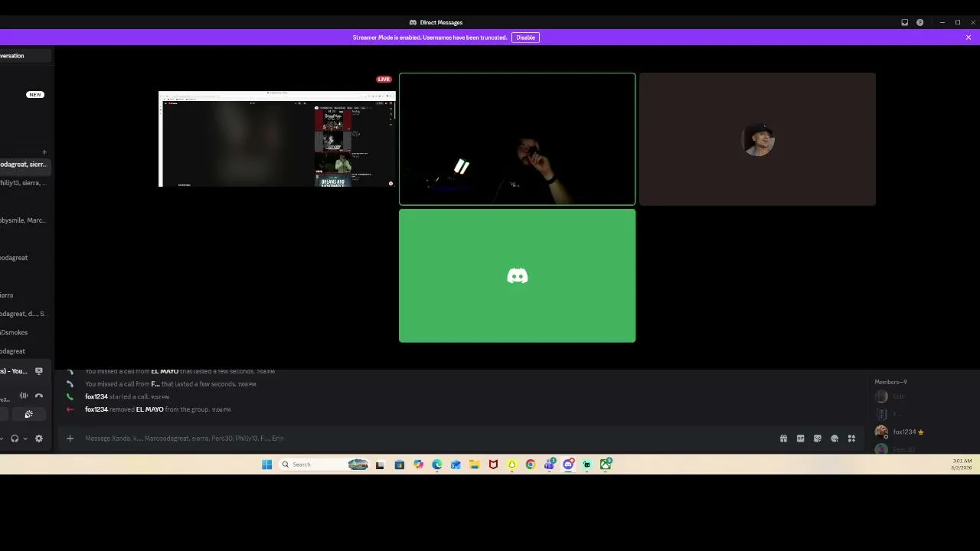Open the find conversation search box
This screenshot has width=980, height=551.
[x=25, y=56]
